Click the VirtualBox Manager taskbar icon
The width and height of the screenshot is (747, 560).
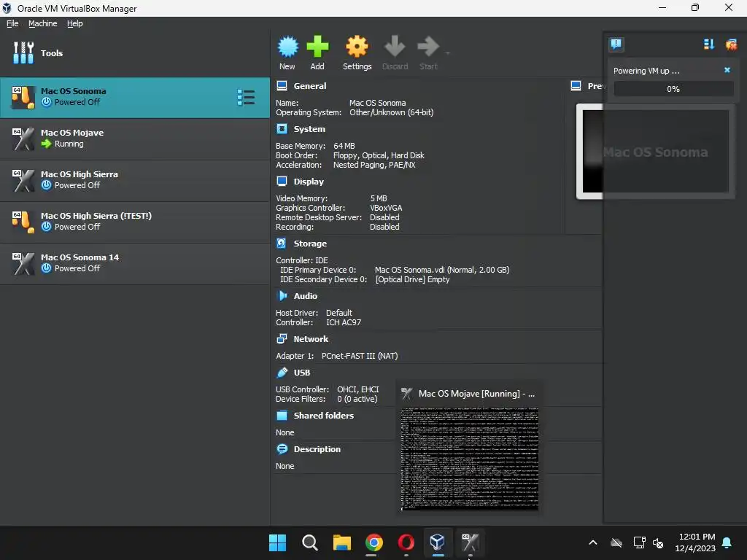click(438, 542)
